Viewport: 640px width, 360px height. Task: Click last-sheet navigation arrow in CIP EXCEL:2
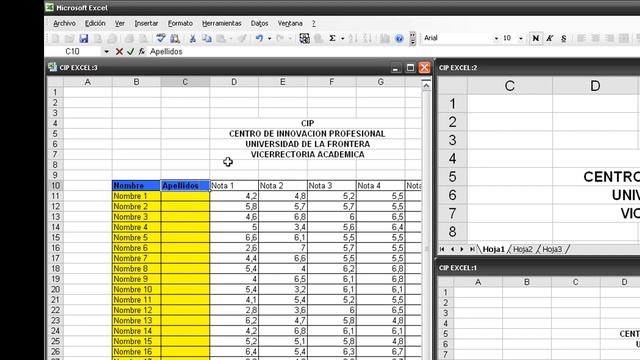tap(472, 249)
